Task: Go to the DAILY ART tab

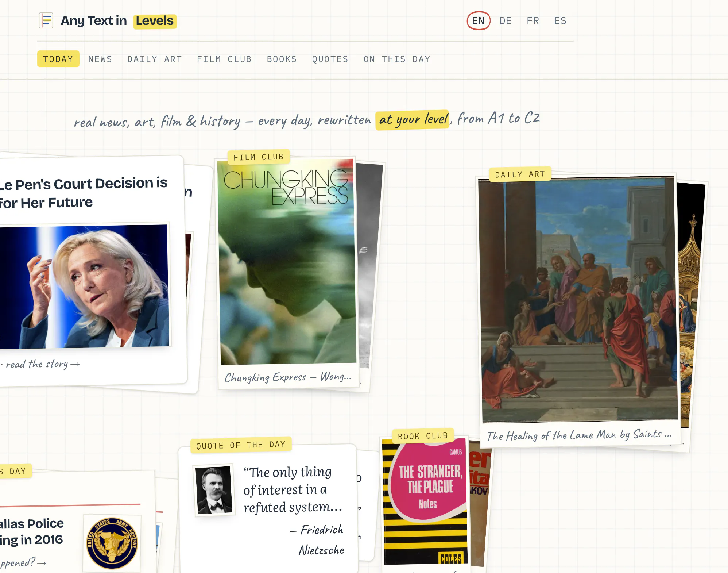Action: point(155,59)
